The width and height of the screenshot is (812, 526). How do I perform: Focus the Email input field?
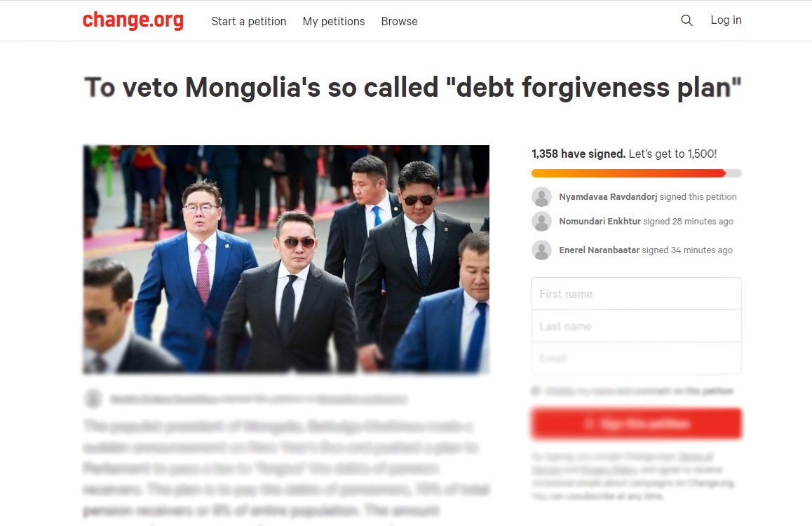tap(637, 358)
